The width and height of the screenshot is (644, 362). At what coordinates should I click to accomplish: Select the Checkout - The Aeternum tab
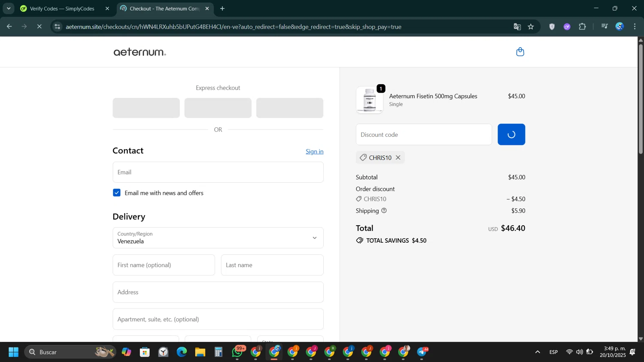[x=164, y=9]
